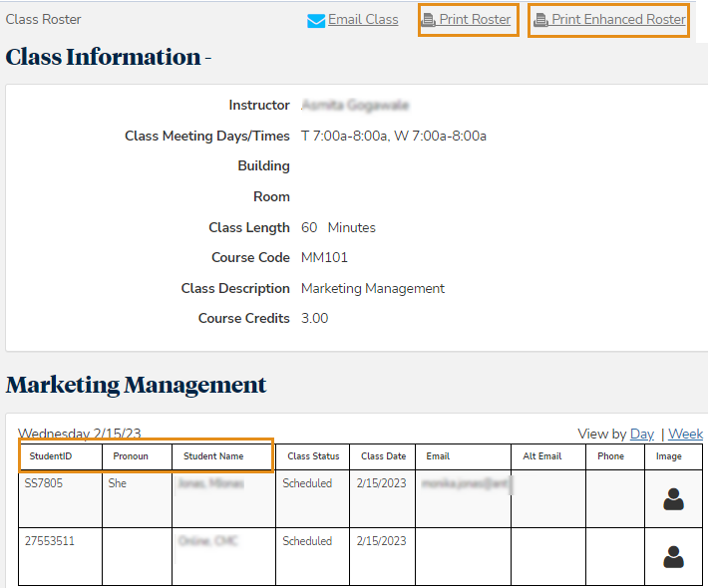This screenshot has width=708, height=588.
Task: Open the Print Roster link
Action: point(475,20)
